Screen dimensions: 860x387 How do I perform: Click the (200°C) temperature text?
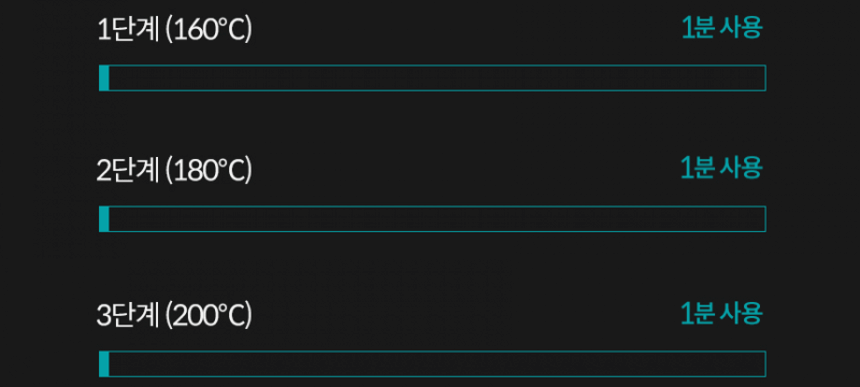[x=208, y=316]
